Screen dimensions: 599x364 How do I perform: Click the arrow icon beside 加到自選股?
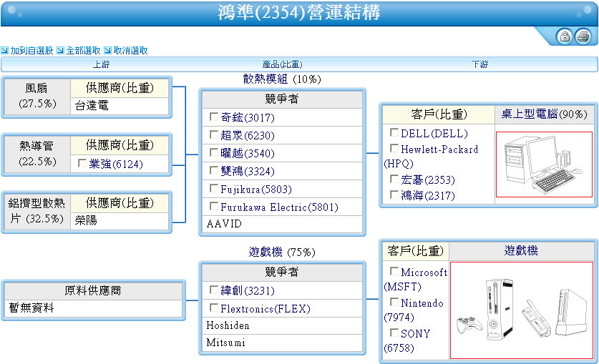pos(4,50)
